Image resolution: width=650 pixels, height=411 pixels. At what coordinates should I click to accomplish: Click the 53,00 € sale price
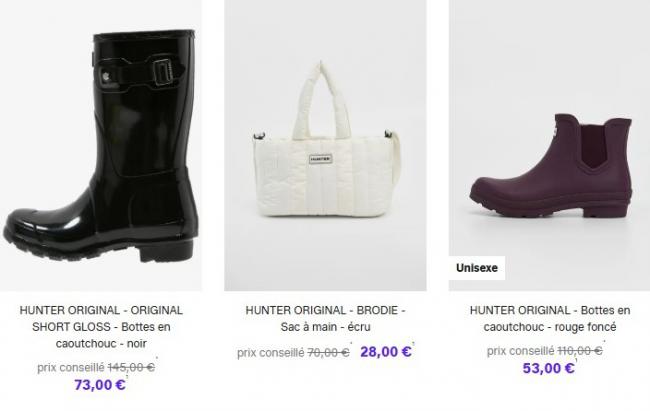[x=548, y=368]
